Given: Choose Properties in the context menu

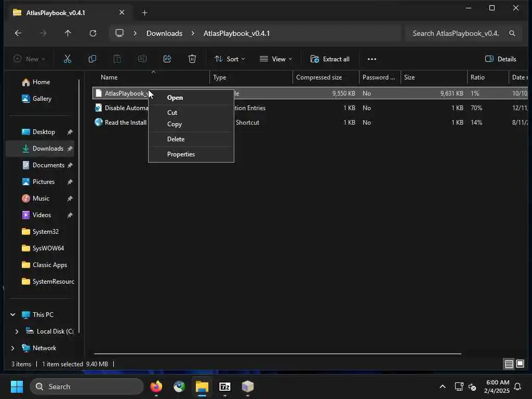Looking at the screenshot, I should pyautogui.click(x=191, y=154).
